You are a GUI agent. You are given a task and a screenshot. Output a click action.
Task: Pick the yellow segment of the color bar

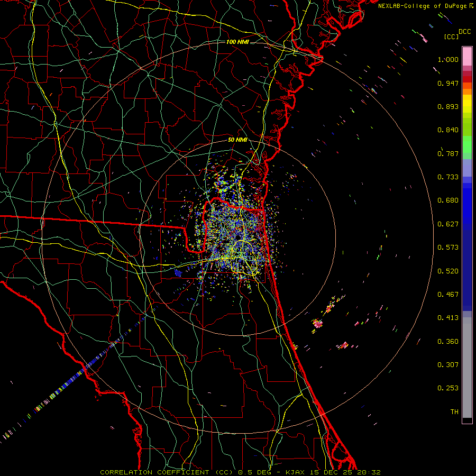pyautogui.click(x=467, y=104)
